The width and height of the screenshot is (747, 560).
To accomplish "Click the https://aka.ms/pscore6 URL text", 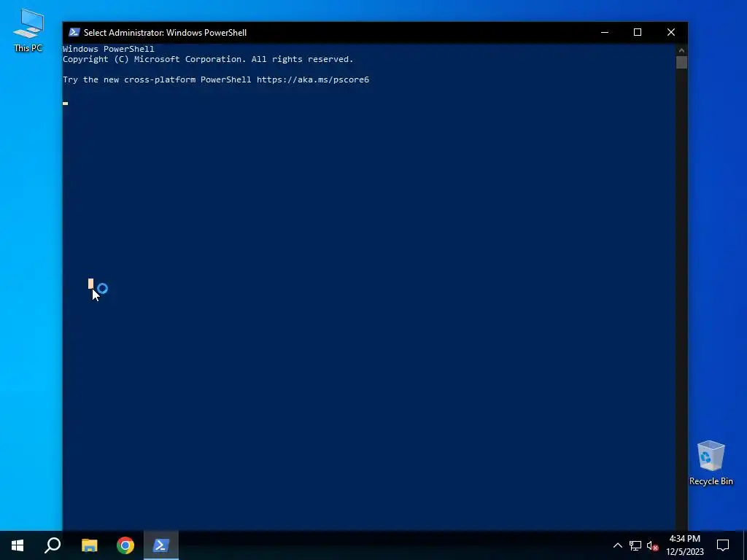I will (312, 79).
